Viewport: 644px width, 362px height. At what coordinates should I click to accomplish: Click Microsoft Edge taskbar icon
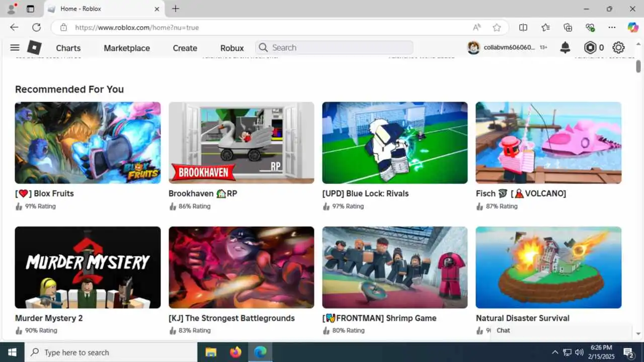pos(260,352)
